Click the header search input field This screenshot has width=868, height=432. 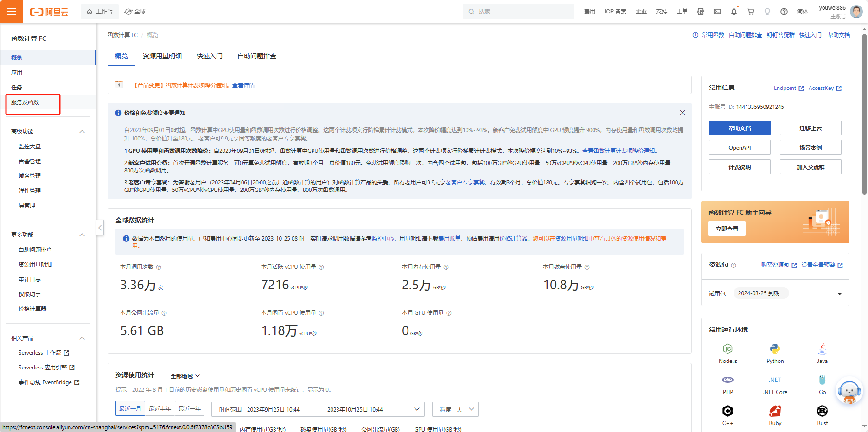(x=518, y=12)
